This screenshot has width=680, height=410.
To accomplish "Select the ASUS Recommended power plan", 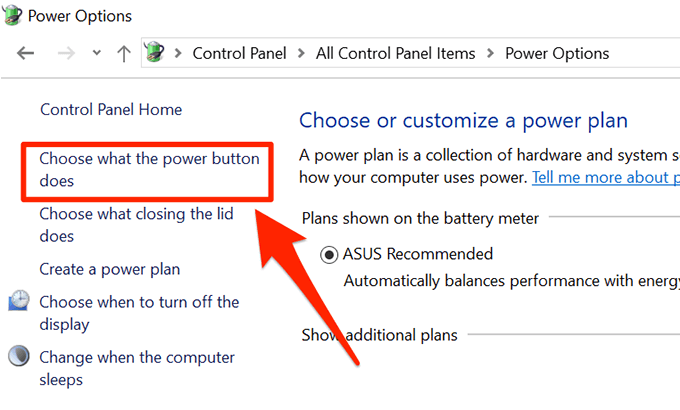I will pyautogui.click(x=329, y=255).
